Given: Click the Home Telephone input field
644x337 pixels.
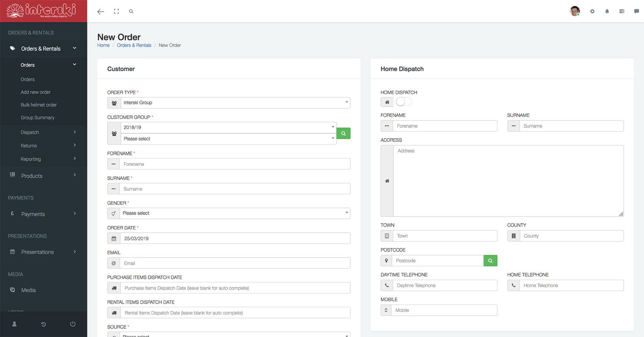Looking at the screenshot, I should pos(571,285).
